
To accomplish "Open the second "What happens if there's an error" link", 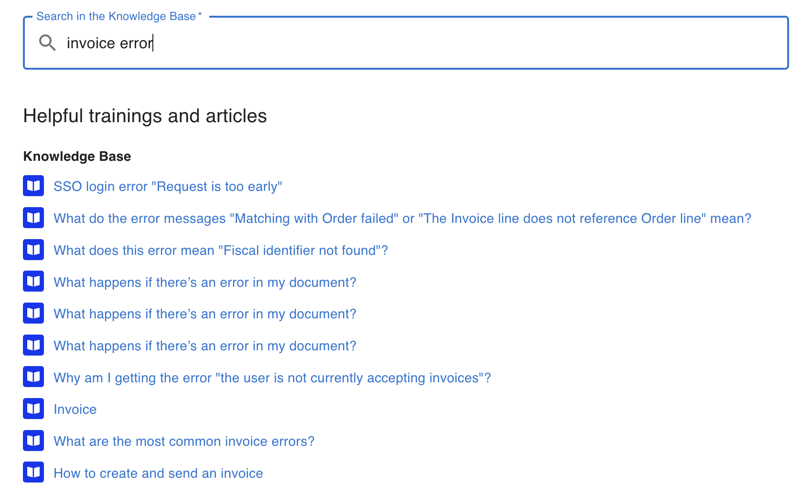I will (x=205, y=314).
